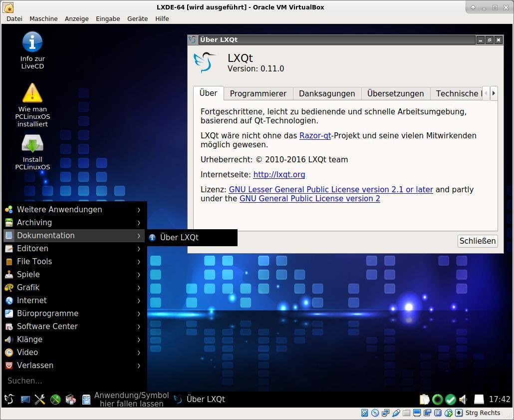Click VirtualBox display monitor indicator
The image size is (514, 420).
(x=417, y=413)
